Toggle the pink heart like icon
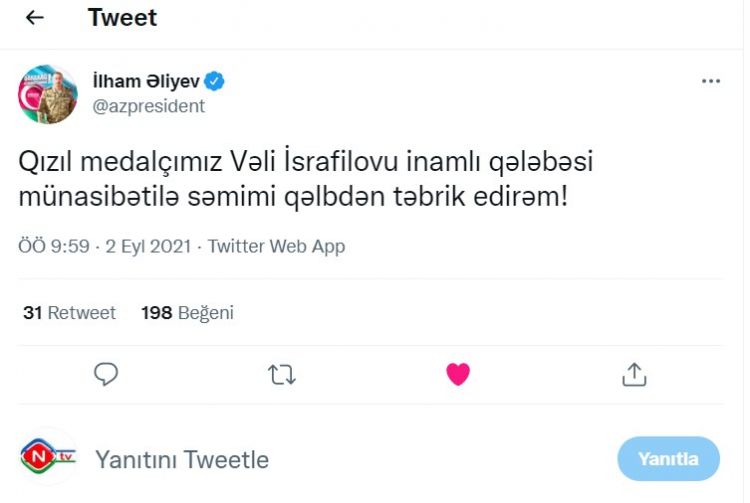750x503 pixels. click(457, 374)
